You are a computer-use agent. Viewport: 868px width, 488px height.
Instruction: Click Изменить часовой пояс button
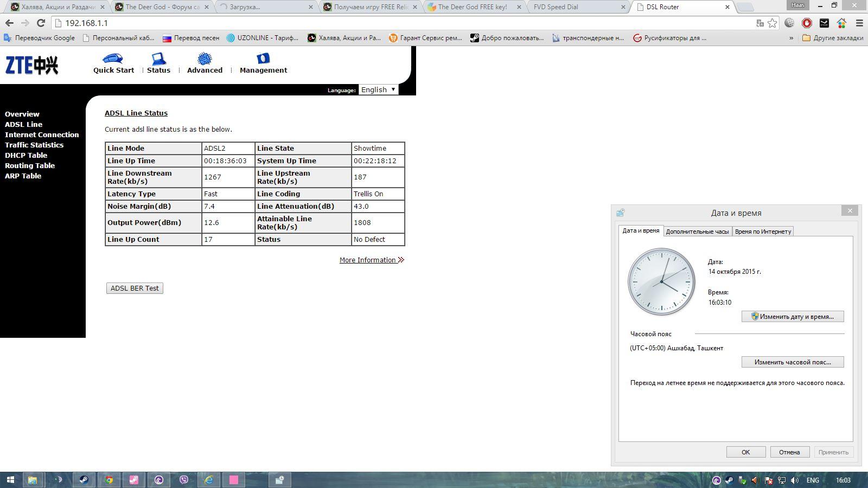click(793, 362)
